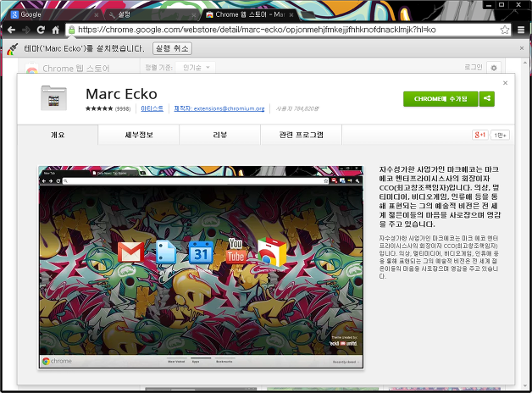The height and width of the screenshot is (393, 532).
Task: Close the Marc Ecko detail dialog
Action: click(x=505, y=83)
